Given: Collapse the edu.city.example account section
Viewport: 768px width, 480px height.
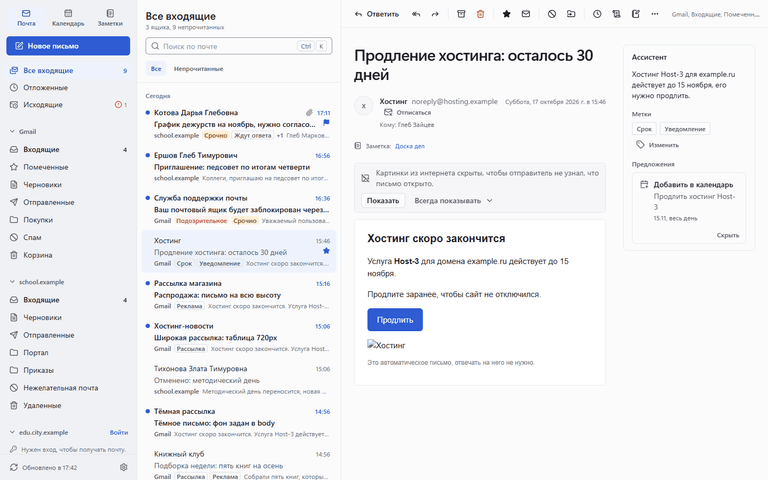Looking at the screenshot, I should [12, 432].
